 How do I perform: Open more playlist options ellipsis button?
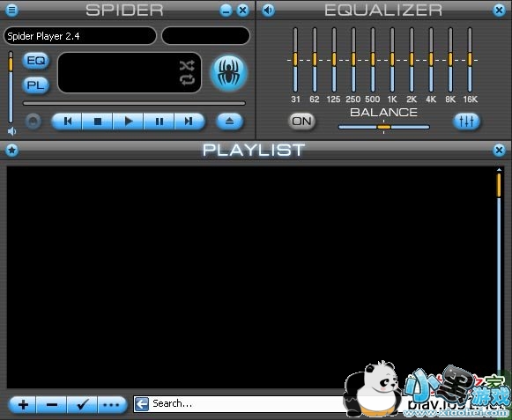point(111,405)
